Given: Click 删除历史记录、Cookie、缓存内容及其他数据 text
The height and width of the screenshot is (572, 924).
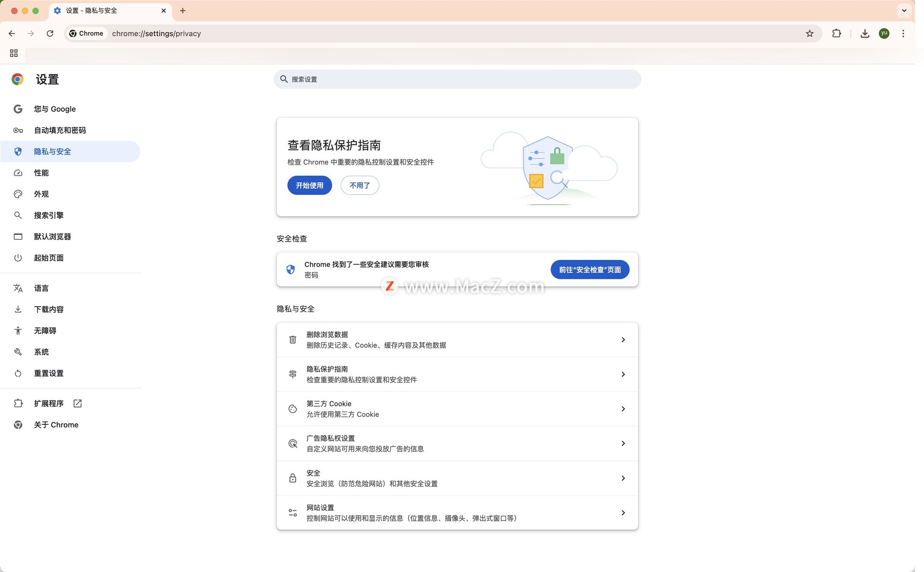Looking at the screenshot, I should (x=376, y=345).
